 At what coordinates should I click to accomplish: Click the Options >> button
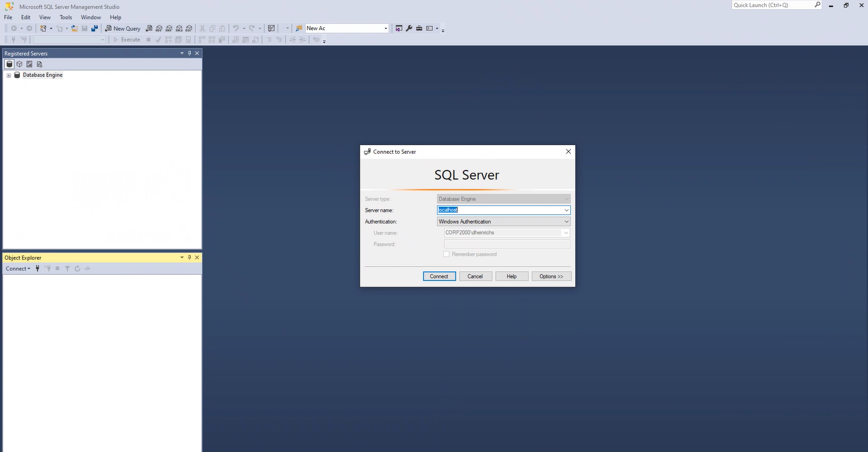coord(551,276)
